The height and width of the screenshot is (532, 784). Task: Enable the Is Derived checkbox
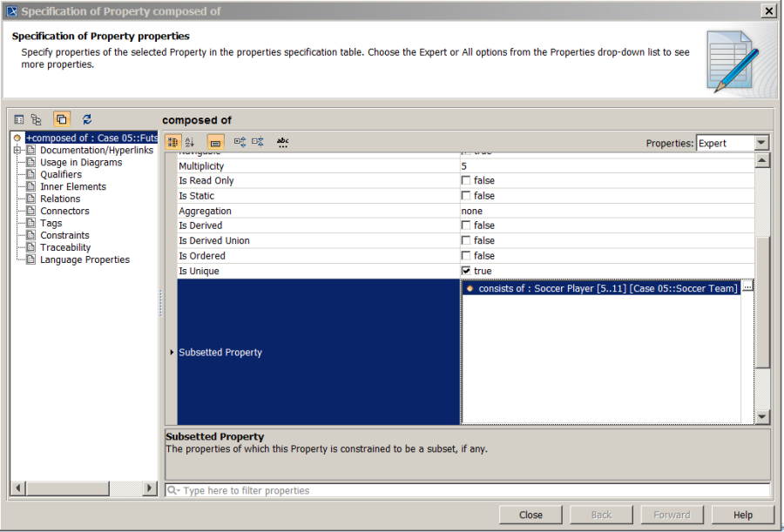(x=468, y=225)
